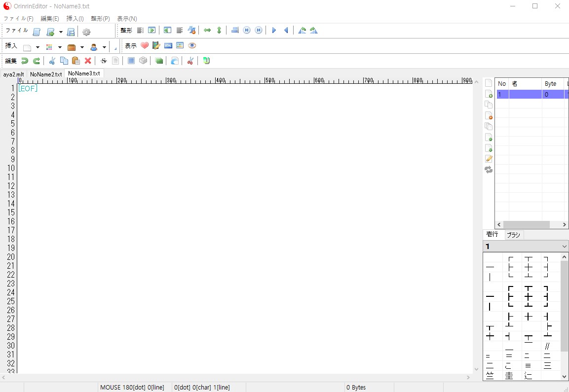The image size is (569, 392).
Task: Click the remove page icon with red minus
Action: click(x=489, y=115)
